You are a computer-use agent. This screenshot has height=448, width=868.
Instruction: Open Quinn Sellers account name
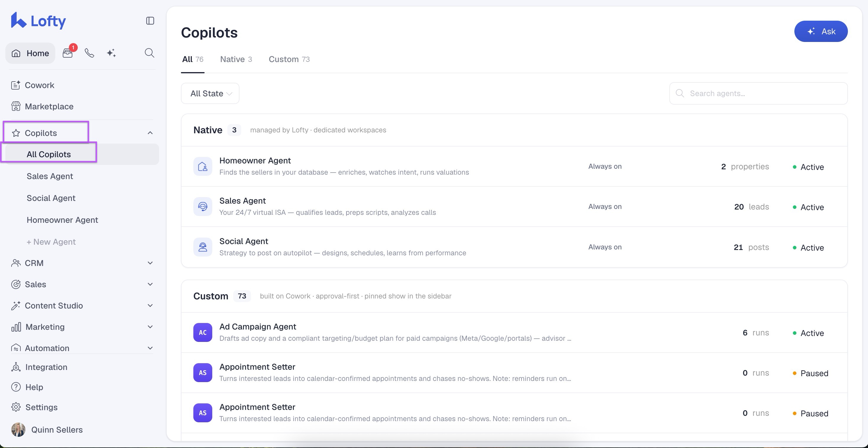[57, 430]
